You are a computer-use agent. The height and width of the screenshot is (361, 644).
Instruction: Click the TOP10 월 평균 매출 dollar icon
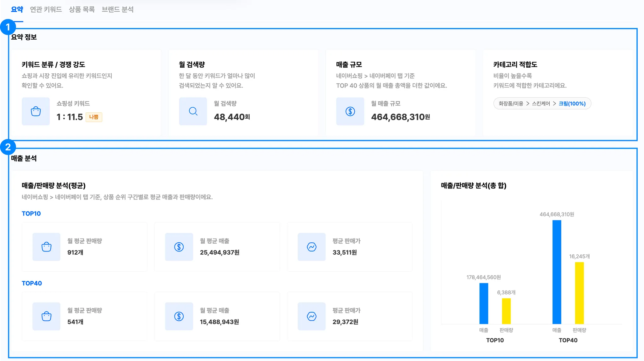pos(179,247)
